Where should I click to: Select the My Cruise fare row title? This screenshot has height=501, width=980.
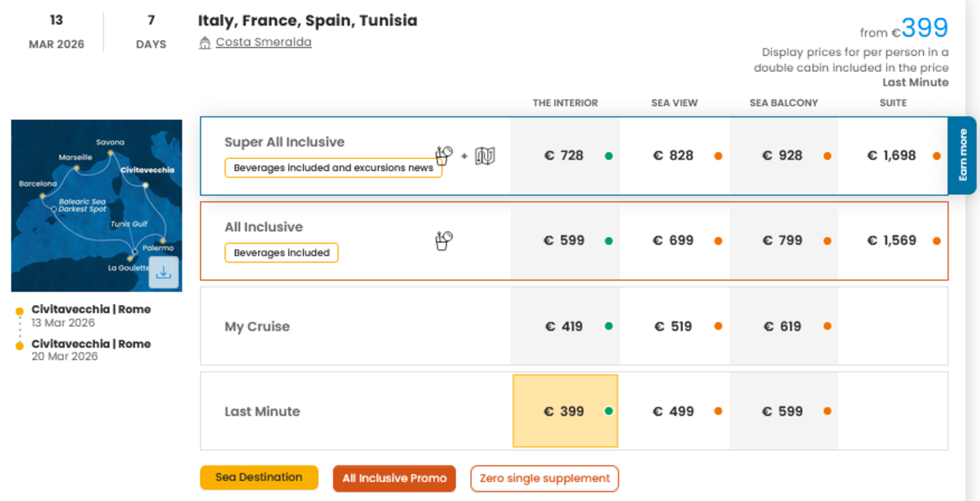click(x=257, y=326)
